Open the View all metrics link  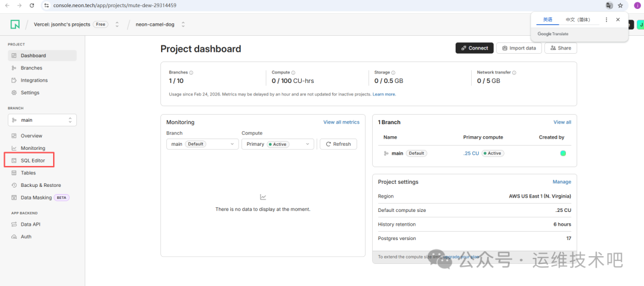[341, 122]
